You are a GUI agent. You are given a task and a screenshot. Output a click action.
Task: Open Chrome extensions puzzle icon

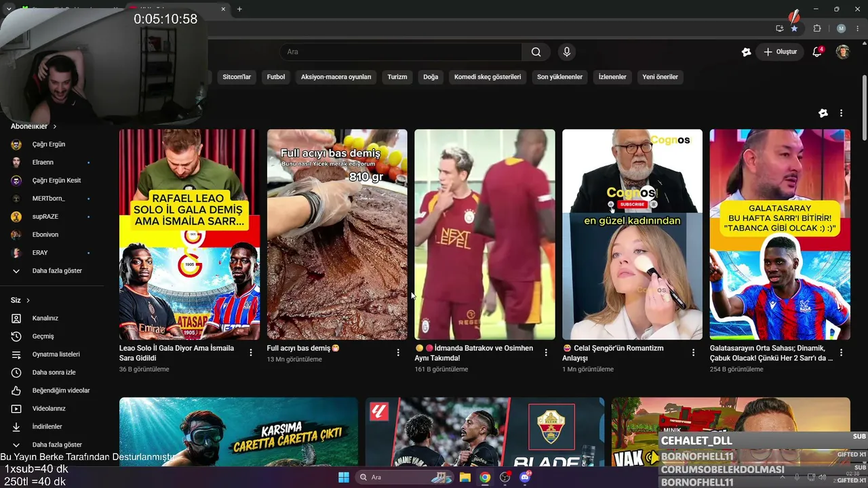(817, 28)
